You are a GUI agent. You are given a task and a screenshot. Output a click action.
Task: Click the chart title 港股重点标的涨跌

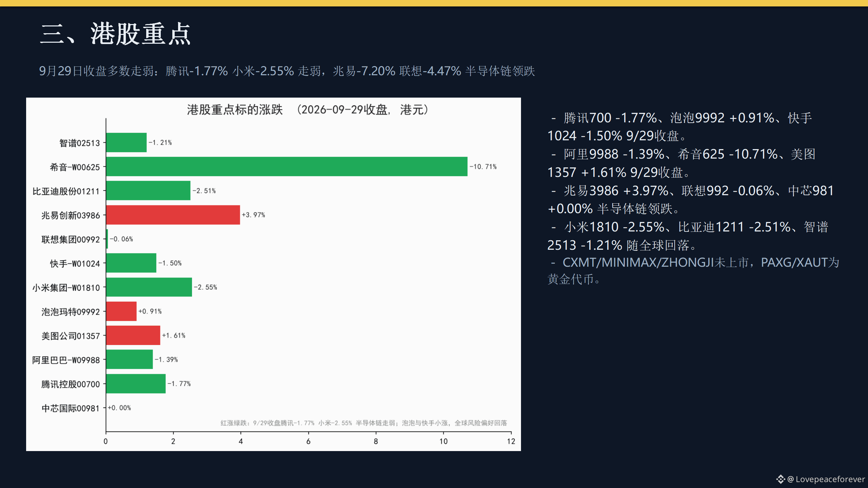tap(235, 110)
